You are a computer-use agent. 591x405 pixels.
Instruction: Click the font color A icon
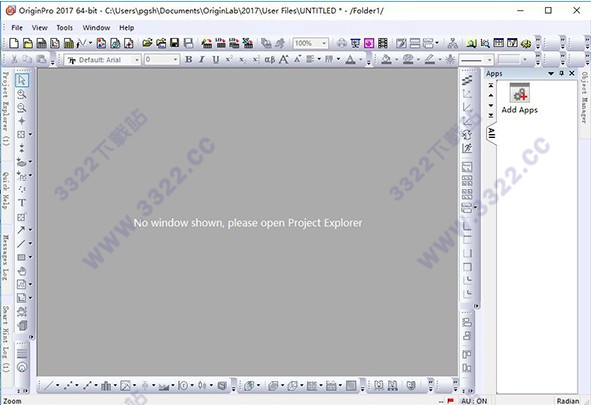click(351, 60)
